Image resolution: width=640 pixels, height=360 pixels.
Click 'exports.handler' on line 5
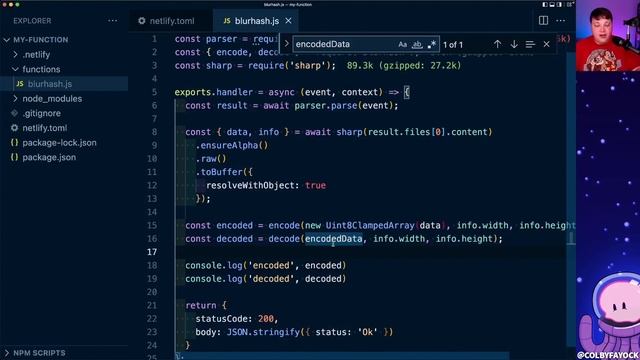click(213, 92)
